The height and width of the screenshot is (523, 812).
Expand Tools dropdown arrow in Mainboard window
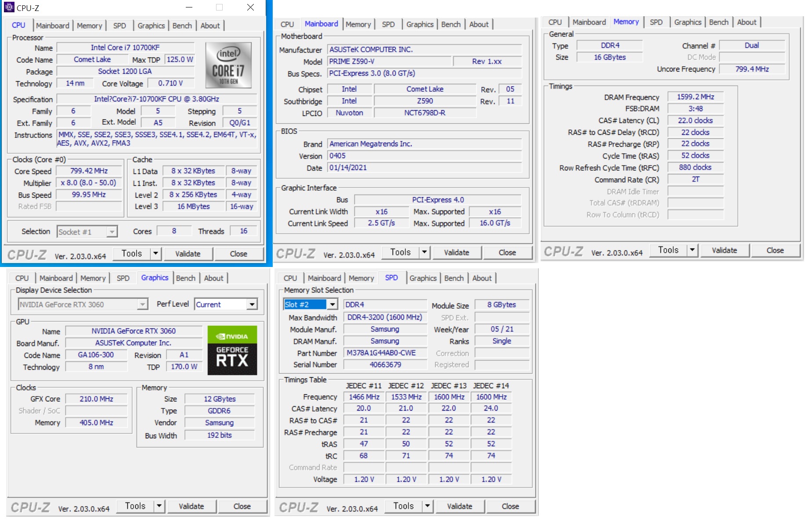point(425,252)
